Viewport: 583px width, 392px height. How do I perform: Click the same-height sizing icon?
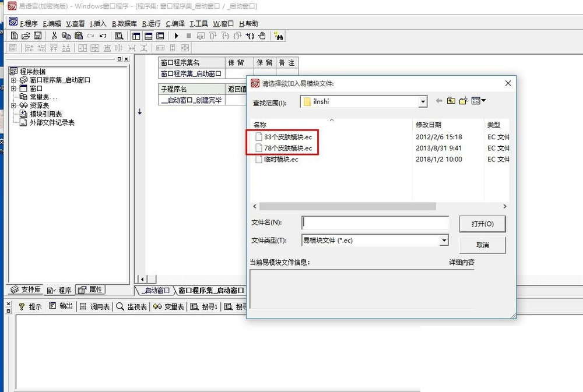(173, 48)
